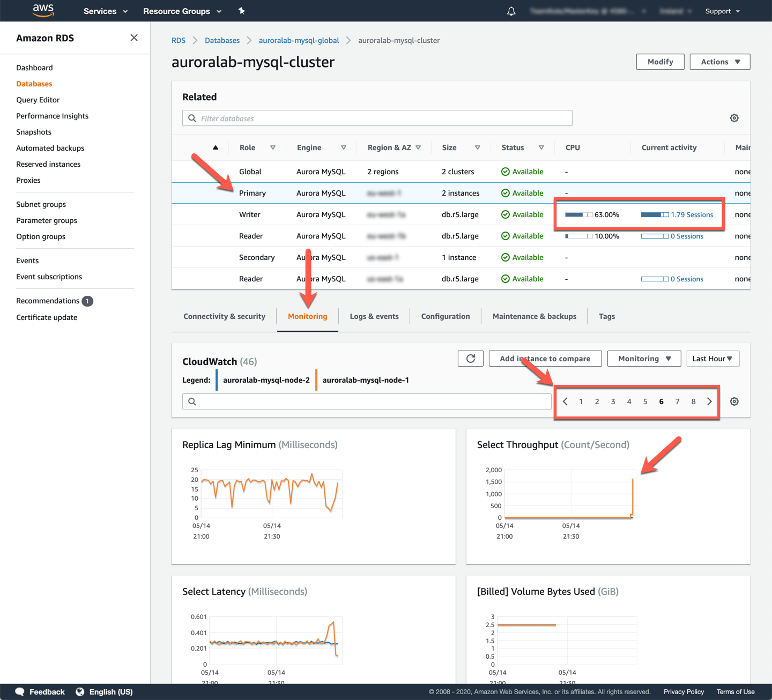This screenshot has height=700, width=772.
Task: Open the Support menu
Action: pos(723,11)
